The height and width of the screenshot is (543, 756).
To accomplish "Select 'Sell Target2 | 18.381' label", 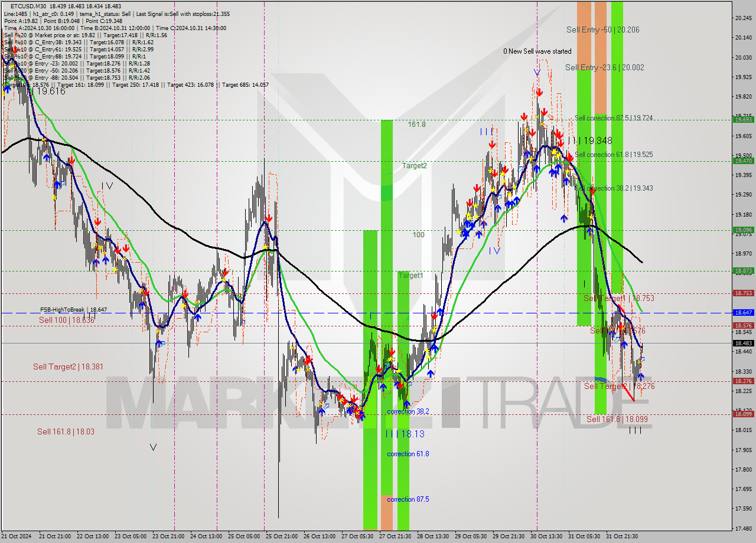I will (x=68, y=367).
